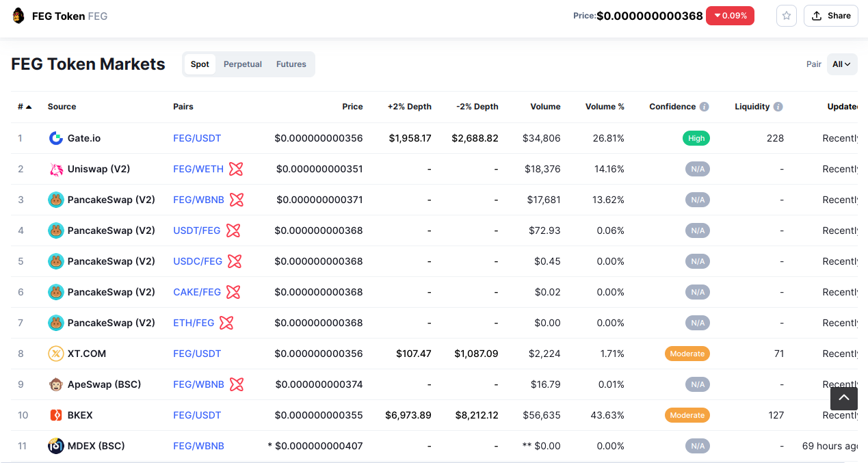The width and height of the screenshot is (868, 463).
Task: Open the ETH/FEG pair link
Action: point(194,323)
